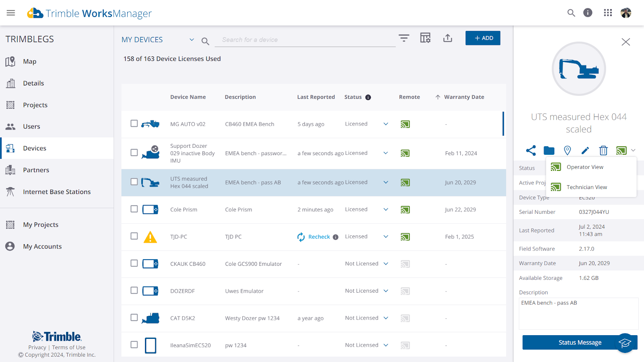Open the info icon in header
Viewport: 644px width, 362px height.
(587, 13)
